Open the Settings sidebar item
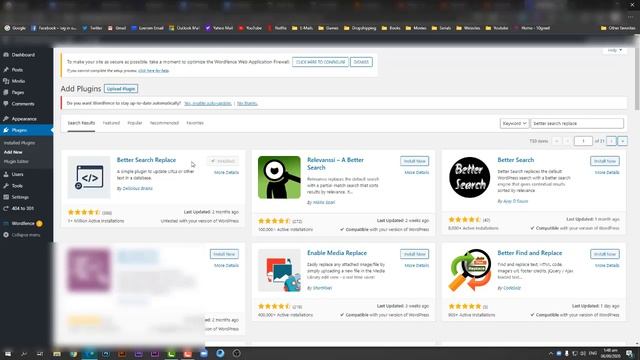Viewport: 640px width, 360px height. pos(20,197)
